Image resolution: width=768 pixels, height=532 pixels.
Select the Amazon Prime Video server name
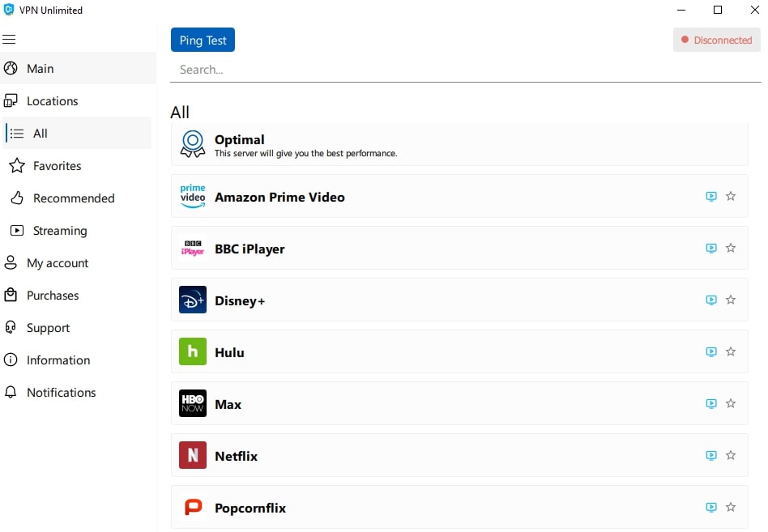tap(279, 197)
